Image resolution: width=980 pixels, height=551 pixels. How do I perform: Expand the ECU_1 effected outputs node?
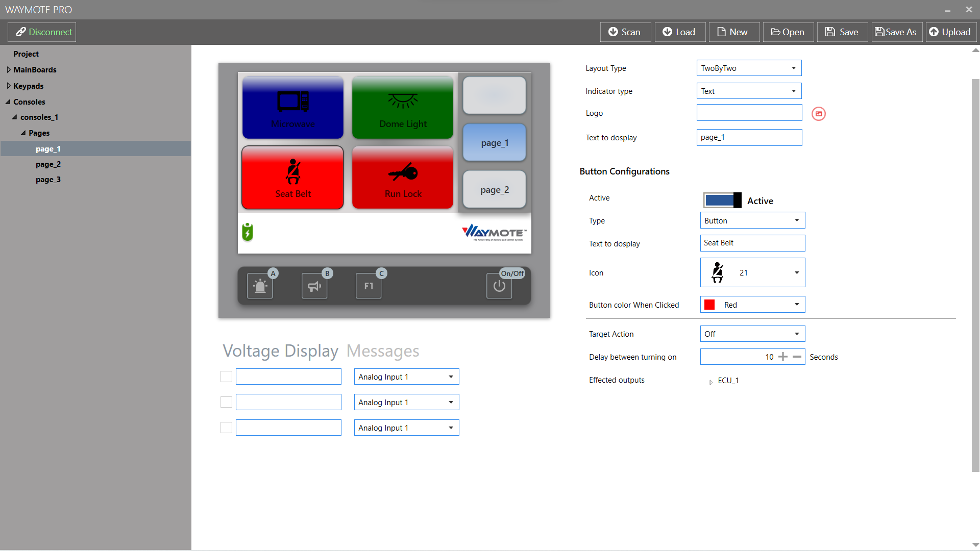point(710,382)
